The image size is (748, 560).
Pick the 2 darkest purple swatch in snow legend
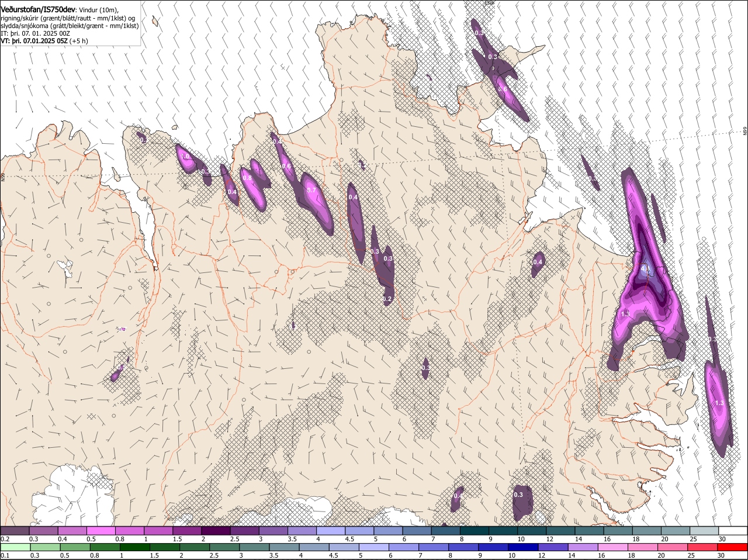[x=216, y=531]
